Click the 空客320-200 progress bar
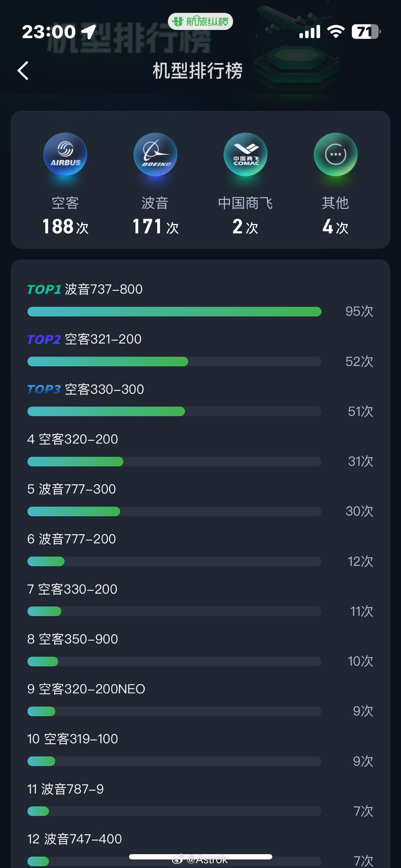 coord(174,462)
